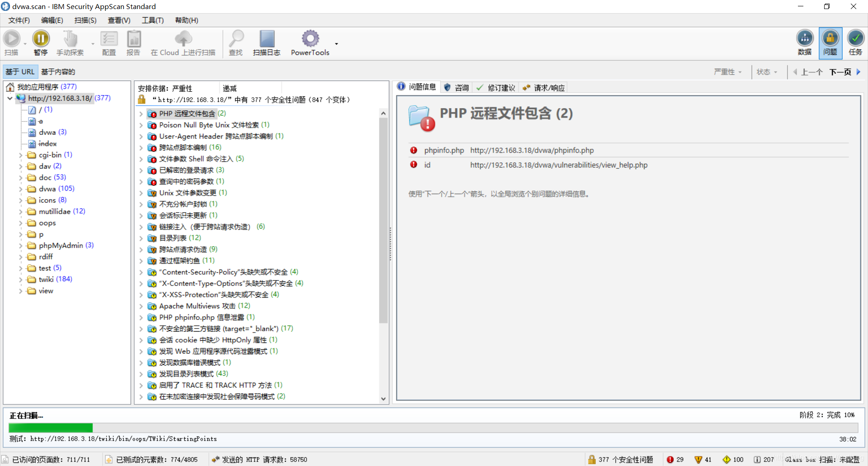Expand the phpMyAdmin (3) folder
Screen dimensions: 868x466
pyautogui.click(x=20, y=246)
